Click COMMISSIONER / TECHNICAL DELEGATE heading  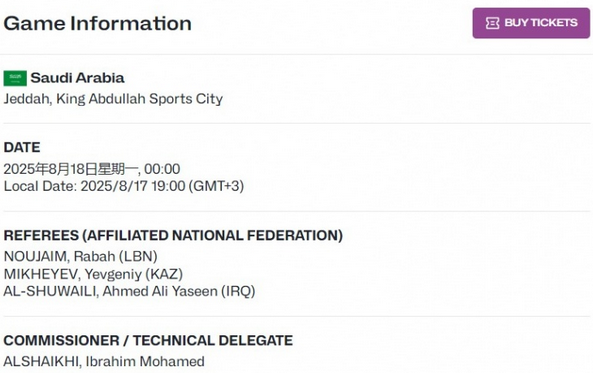coord(148,340)
